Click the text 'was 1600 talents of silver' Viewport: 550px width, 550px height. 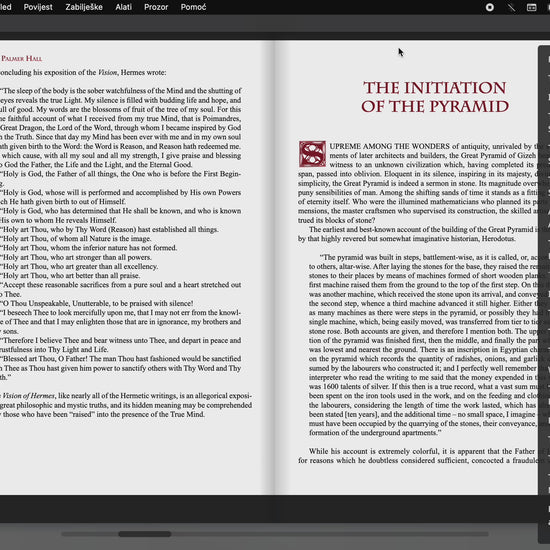click(x=349, y=387)
